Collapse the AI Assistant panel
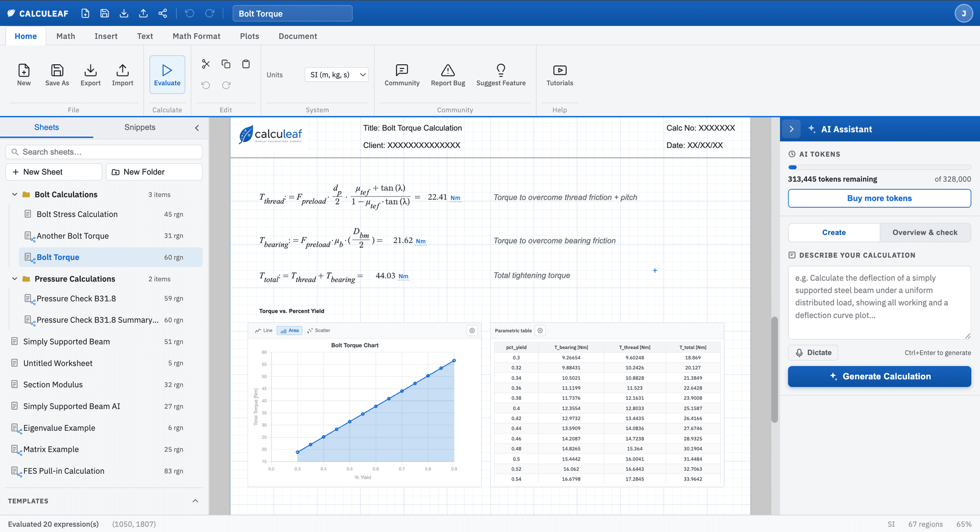 tap(792, 129)
